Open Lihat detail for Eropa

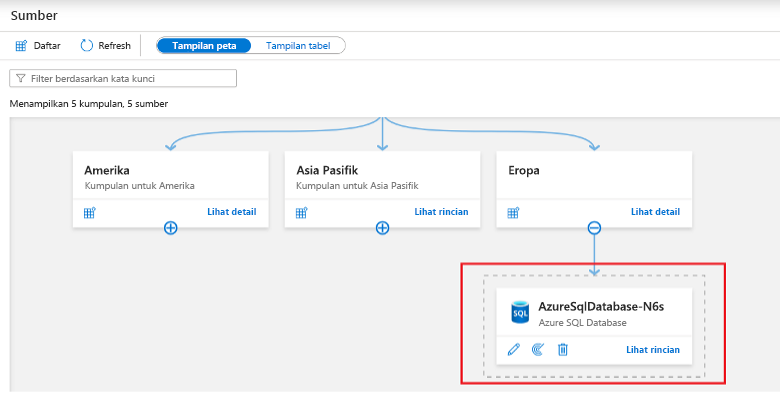click(655, 212)
